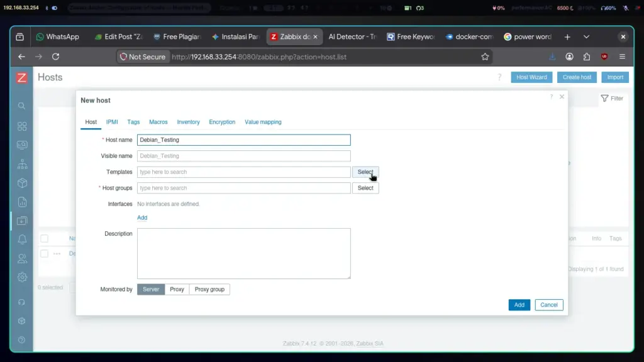Click the Host Wizard button
Viewport: 644px width, 362px height.
point(531,77)
